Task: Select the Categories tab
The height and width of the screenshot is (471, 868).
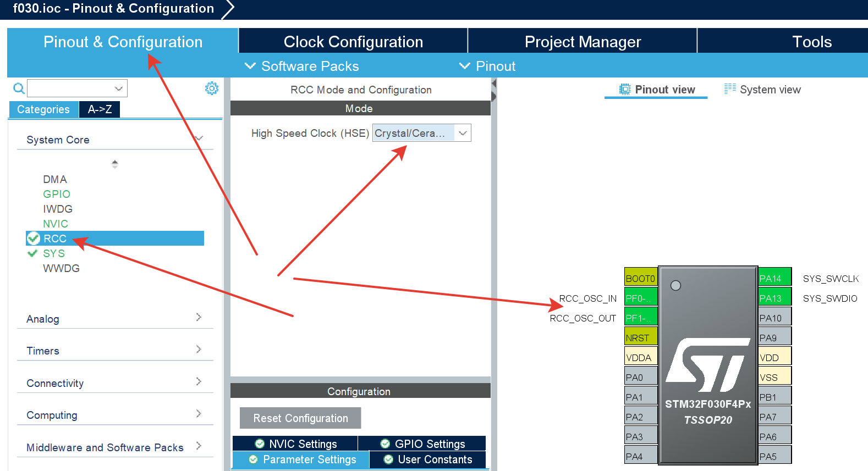Action: [x=43, y=109]
